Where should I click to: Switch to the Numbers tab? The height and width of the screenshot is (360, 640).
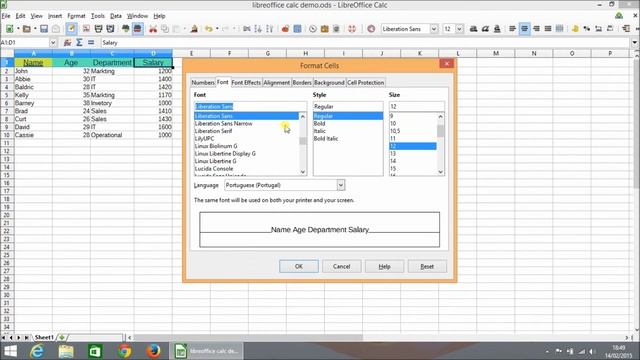coord(203,82)
